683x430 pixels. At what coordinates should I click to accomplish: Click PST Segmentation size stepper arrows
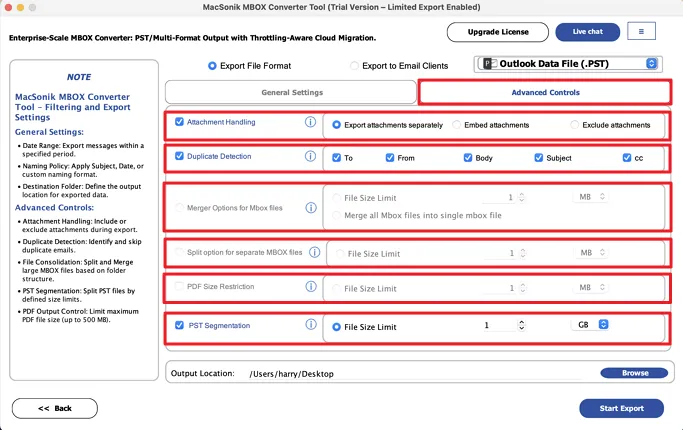521,325
